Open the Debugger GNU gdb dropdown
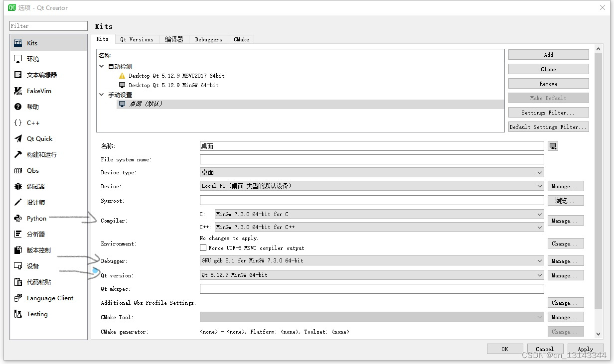614x364 pixels. 372,260
